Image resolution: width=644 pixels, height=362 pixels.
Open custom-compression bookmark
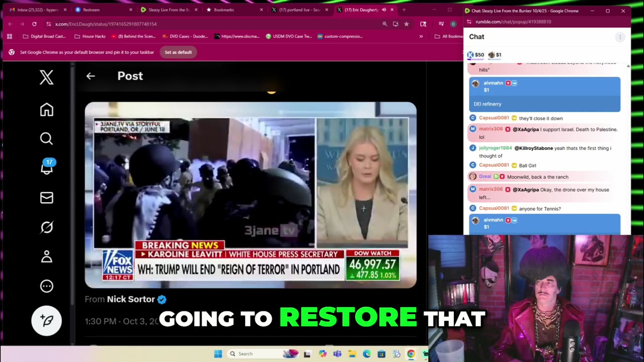tap(340, 36)
